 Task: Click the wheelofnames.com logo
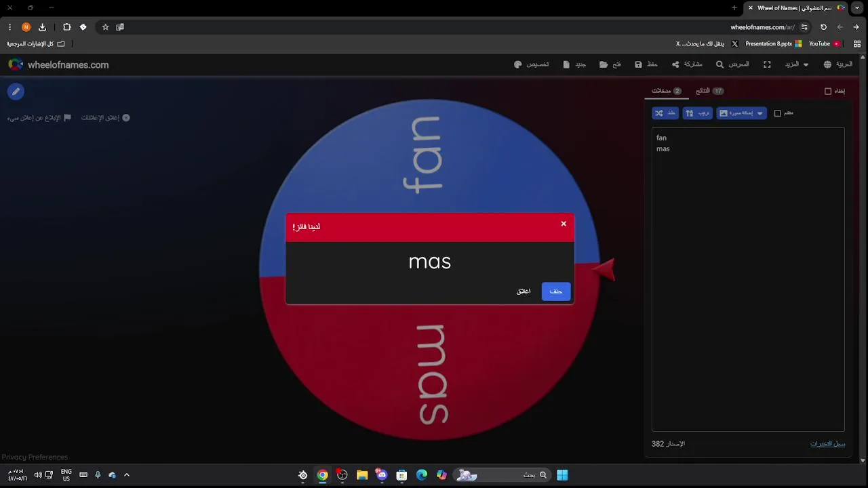click(58, 65)
